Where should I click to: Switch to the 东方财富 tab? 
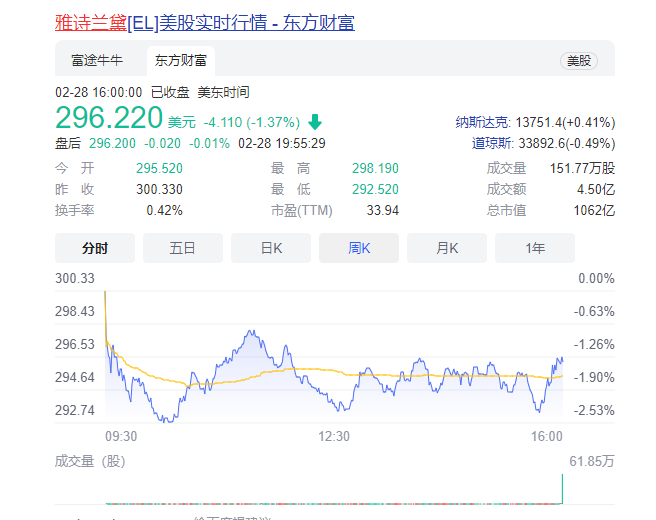pos(180,60)
